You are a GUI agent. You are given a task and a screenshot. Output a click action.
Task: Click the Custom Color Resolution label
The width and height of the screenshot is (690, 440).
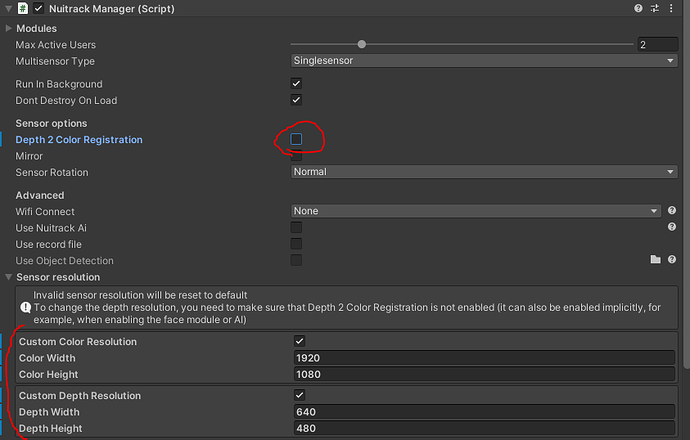coord(77,341)
